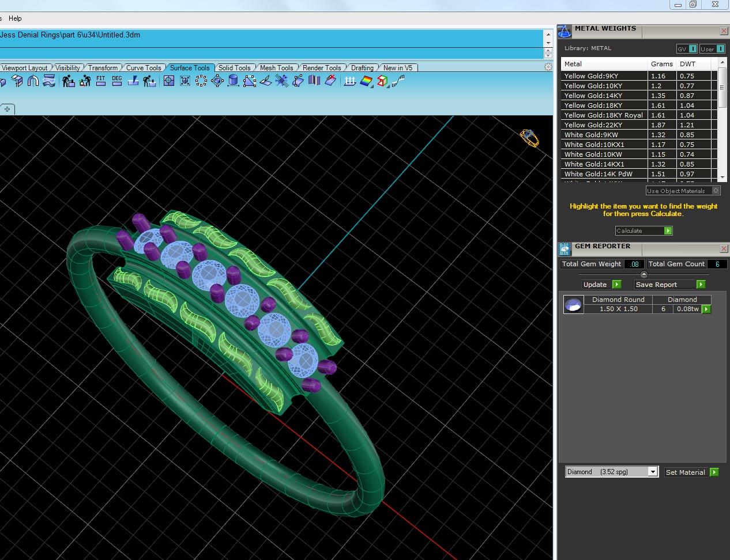Viewport: 730px width, 560px height.
Task: Select the White Gold:14K PdW row
Action: tap(639, 174)
